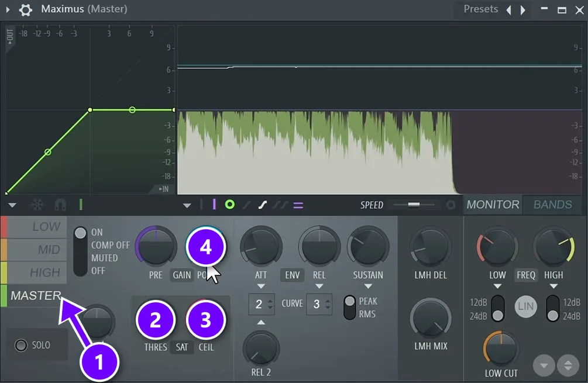Open the dropdown arrow under the LOW frequency label
Viewport: 588px width, 383px height.
[x=497, y=287]
